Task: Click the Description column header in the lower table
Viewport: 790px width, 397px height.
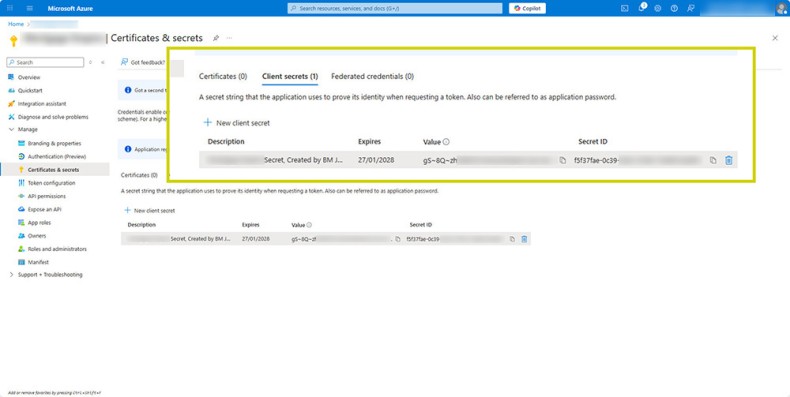Action: point(142,225)
